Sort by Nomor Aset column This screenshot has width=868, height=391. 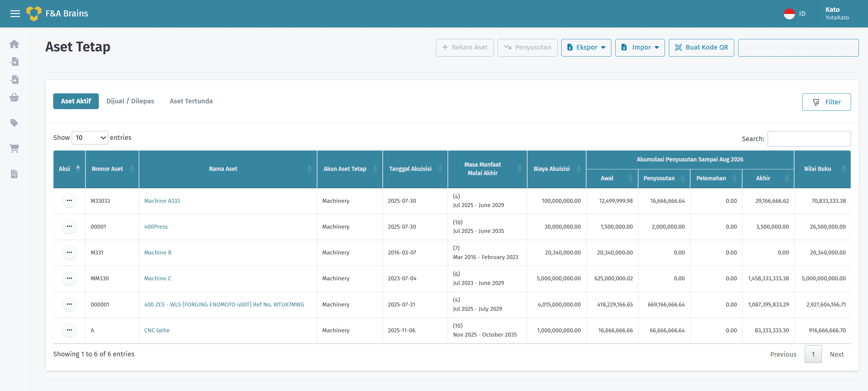click(x=112, y=169)
